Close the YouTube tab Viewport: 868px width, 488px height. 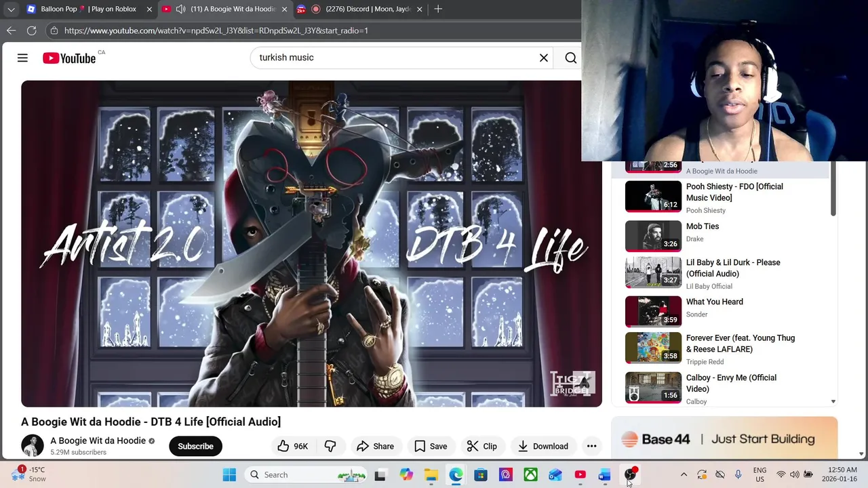(284, 9)
